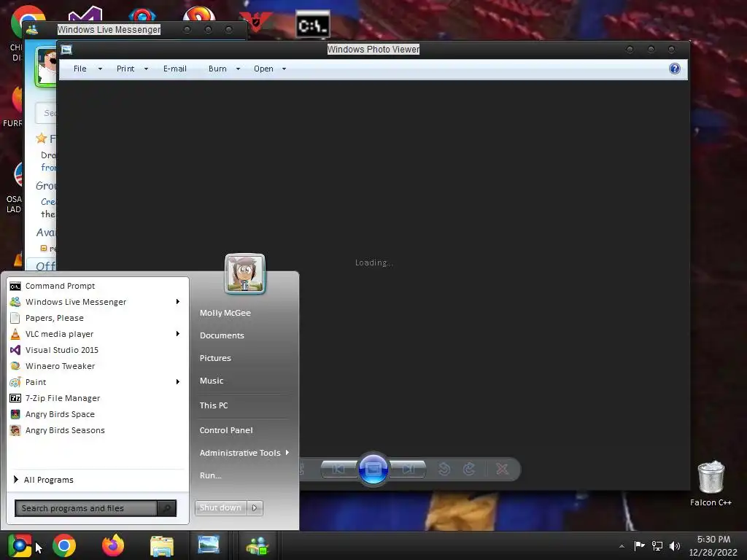Screen dimensions: 747x560
Task: Open Action Center flag icon
Action: point(639,545)
